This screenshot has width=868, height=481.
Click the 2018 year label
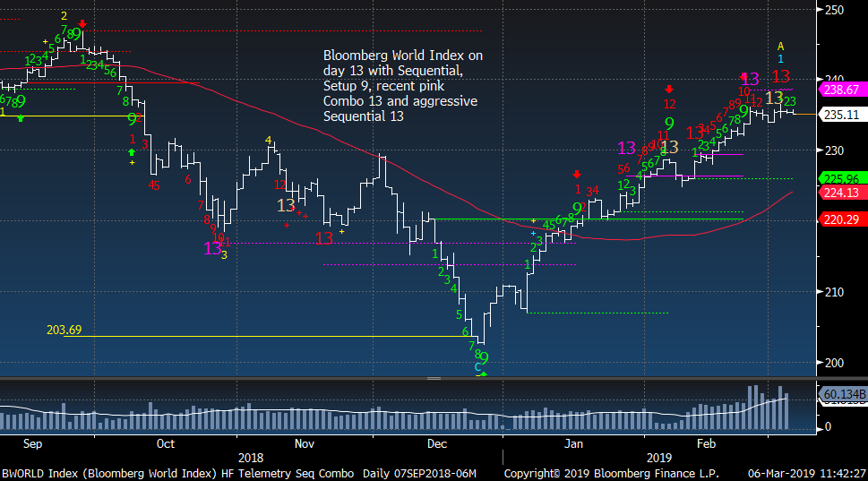click(x=251, y=458)
